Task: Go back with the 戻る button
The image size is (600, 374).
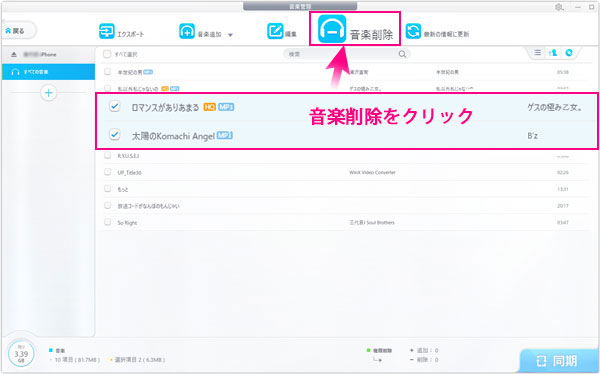Action: [19, 31]
